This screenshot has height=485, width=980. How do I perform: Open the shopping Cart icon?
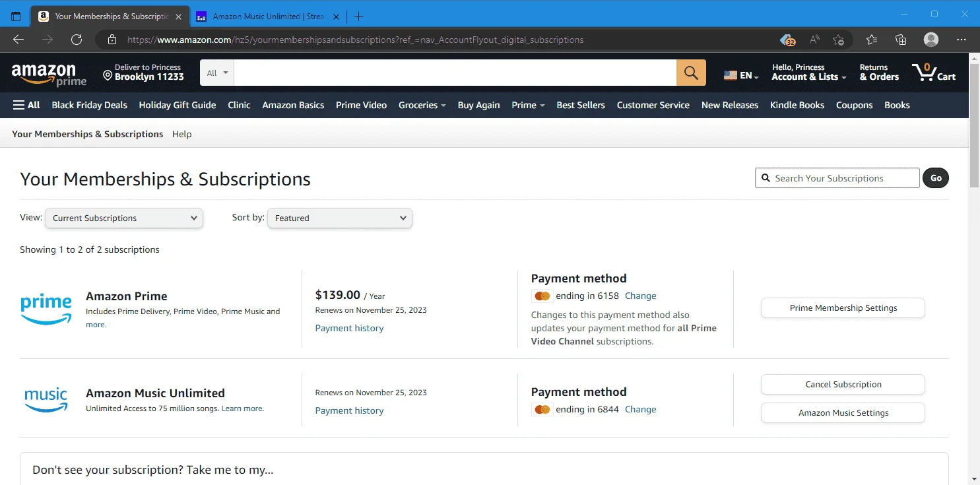pyautogui.click(x=934, y=73)
